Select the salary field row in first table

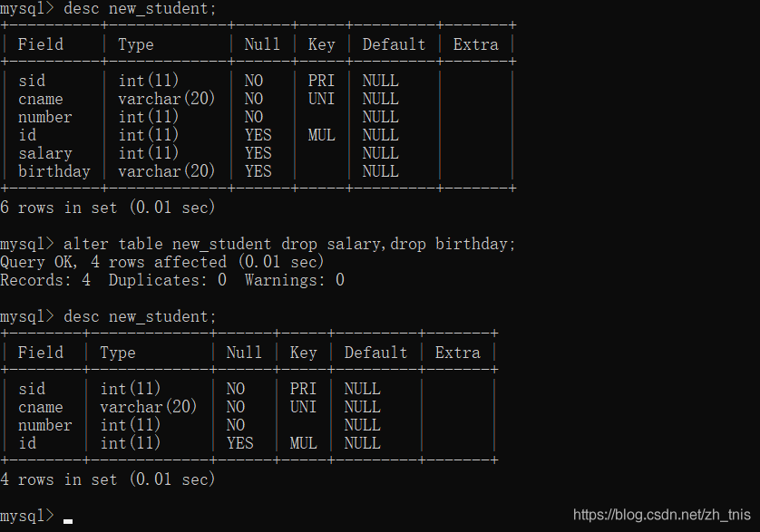45,153
